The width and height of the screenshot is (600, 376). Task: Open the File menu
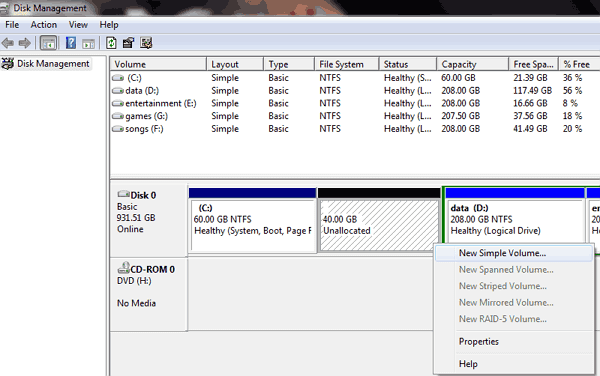pyautogui.click(x=12, y=25)
